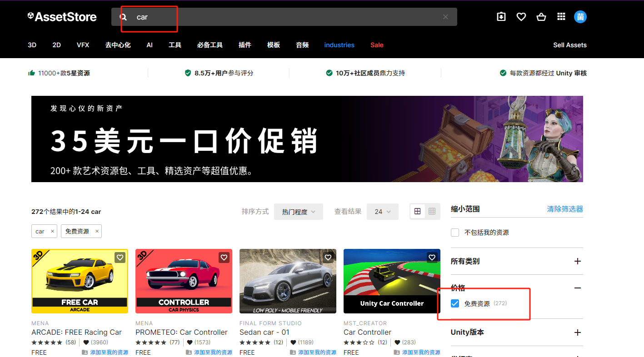Open the 'industries' menu link
This screenshot has height=357, width=644.
pyautogui.click(x=339, y=45)
